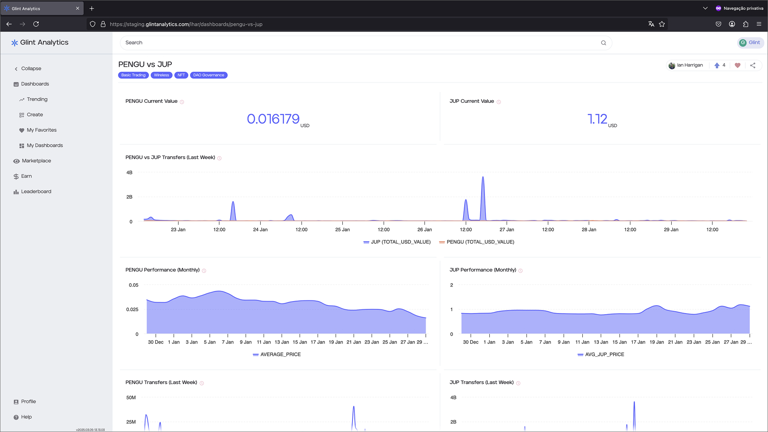The height and width of the screenshot is (432, 768).
Task: Open the Earn section
Action: coord(23,176)
